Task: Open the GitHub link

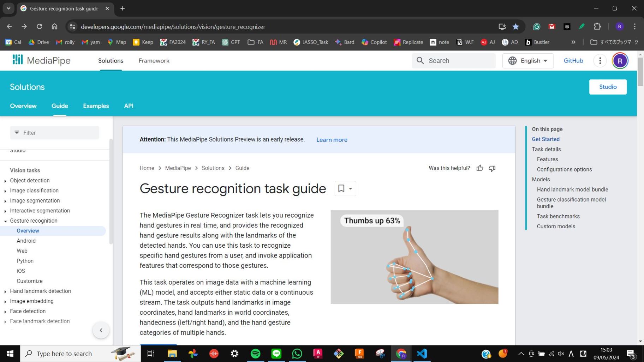Action: [573, 61]
